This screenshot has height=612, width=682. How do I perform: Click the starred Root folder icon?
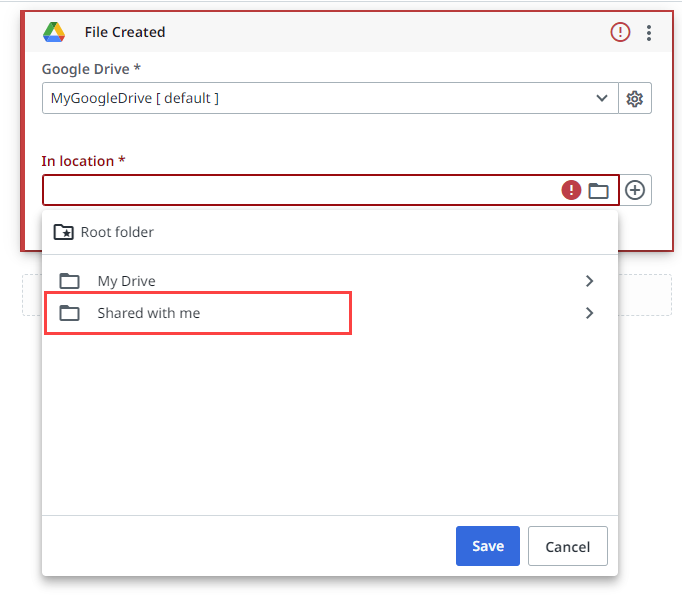point(63,232)
